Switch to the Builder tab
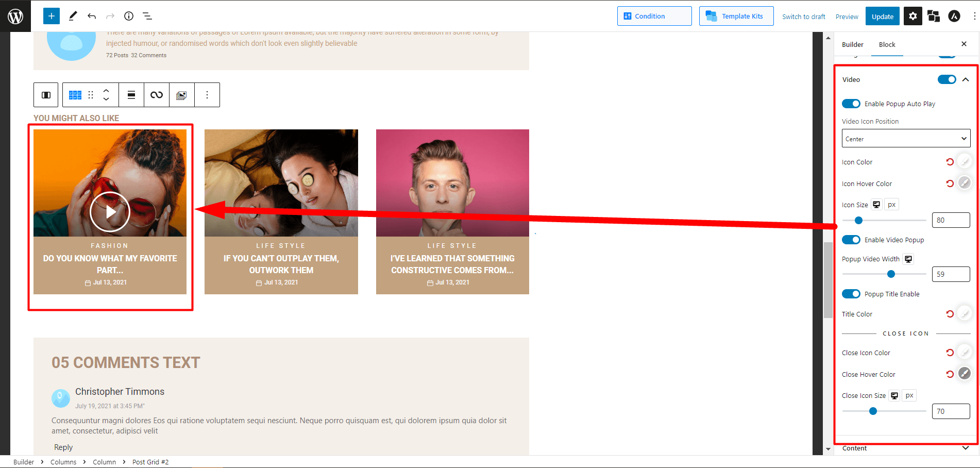The height and width of the screenshot is (468, 980). 852,44
